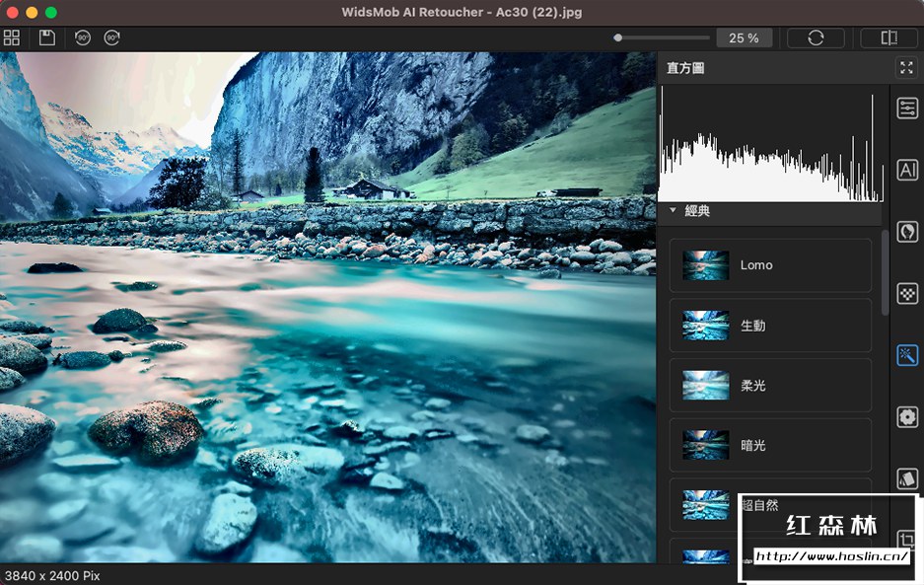Select the magic wand filters panel
The width and height of the screenshot is (924, 585).
point(907,355)
